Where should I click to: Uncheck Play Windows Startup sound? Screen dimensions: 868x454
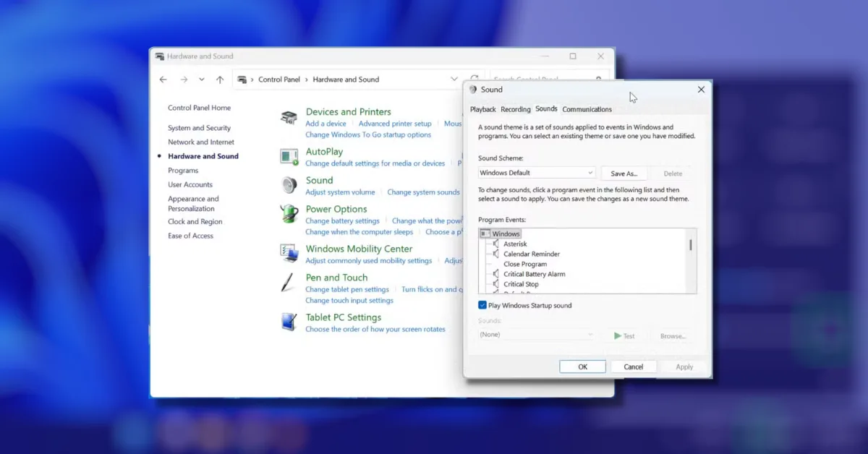[482, 305]
